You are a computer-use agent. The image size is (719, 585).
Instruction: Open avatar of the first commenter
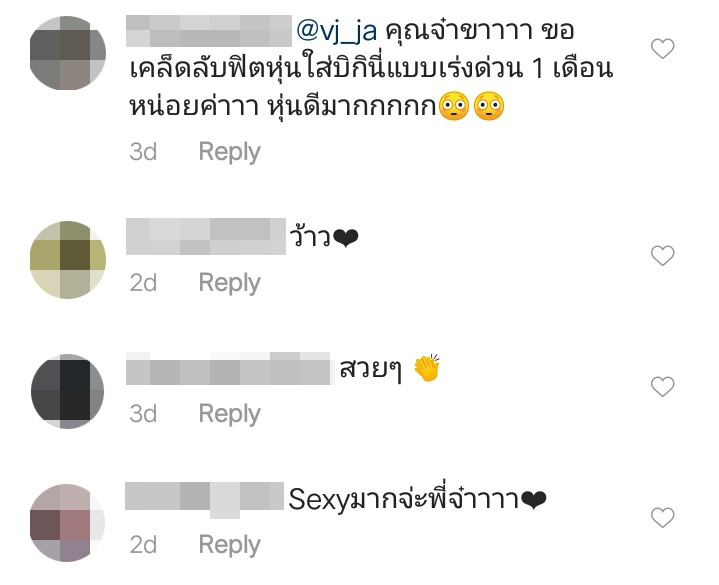68,53
